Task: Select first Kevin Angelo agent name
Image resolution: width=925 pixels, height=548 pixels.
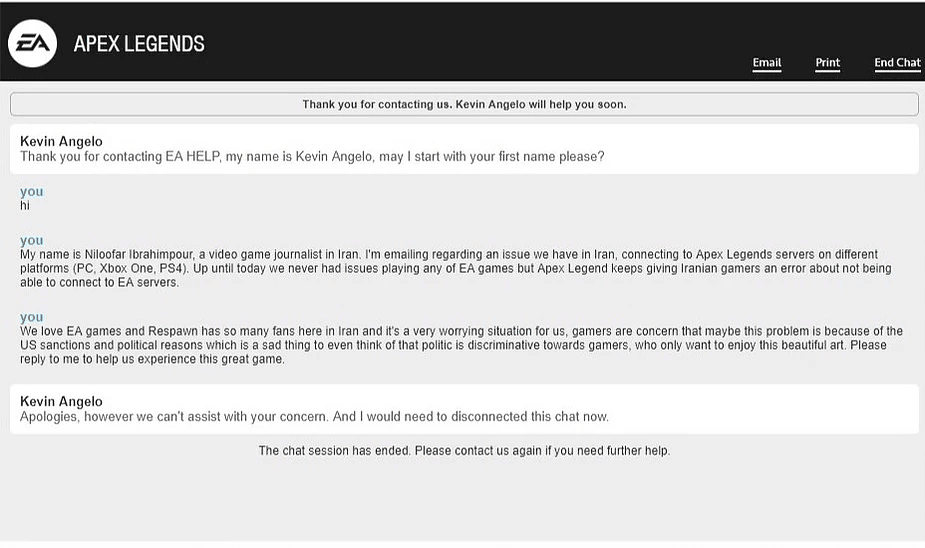Action: pyautogui.click(x=61, y=142)
